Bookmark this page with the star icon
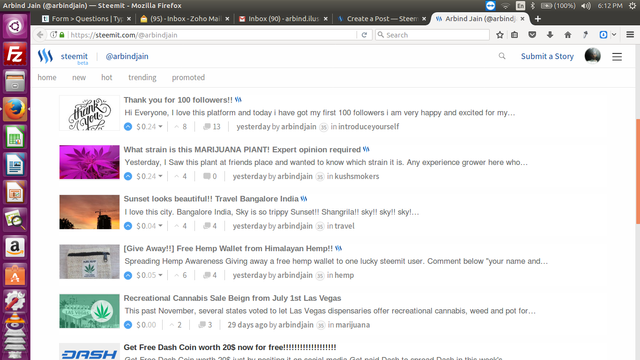640x360 pixels. click(x=500, y=35)
